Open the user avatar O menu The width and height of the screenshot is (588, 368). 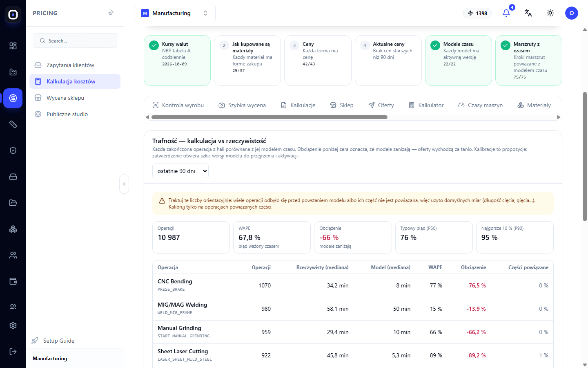pyautogui.click(x=572, y=13)
